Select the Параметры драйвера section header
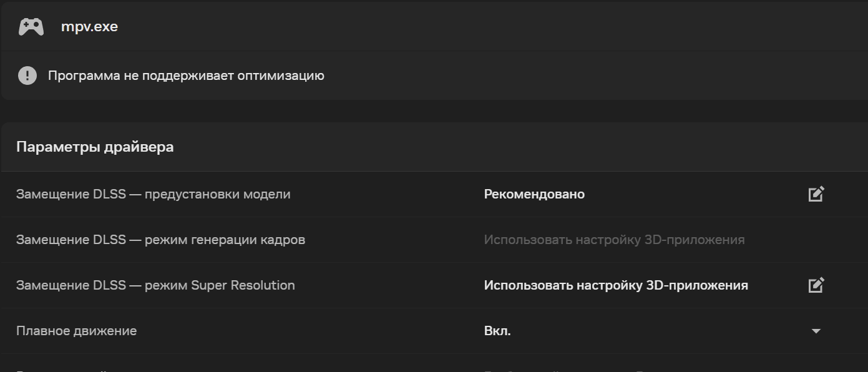 tap(95, 147)
